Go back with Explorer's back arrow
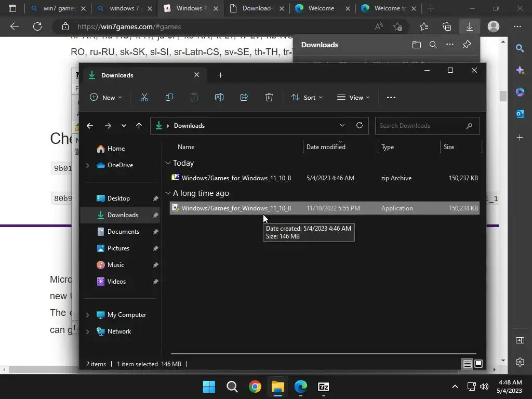This screenshot has width=532, height=399. pyautogui.click(x=90, y=126)
